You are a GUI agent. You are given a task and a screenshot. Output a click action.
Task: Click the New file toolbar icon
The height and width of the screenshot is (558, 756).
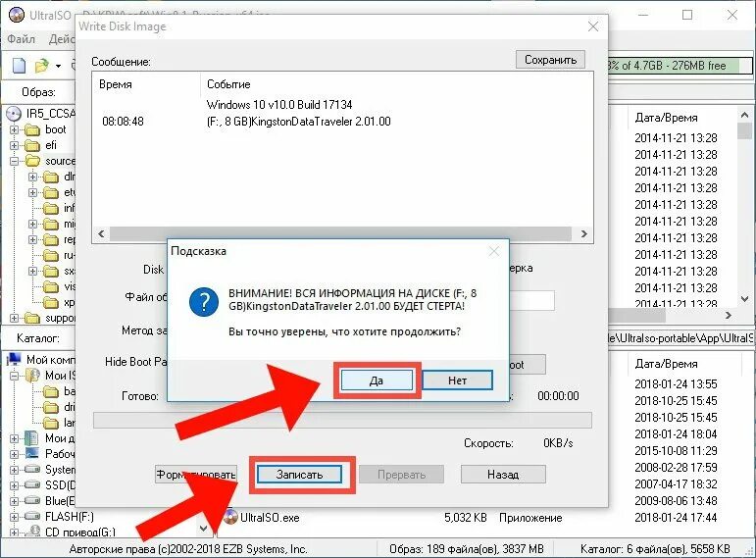[x=19, y=65]
